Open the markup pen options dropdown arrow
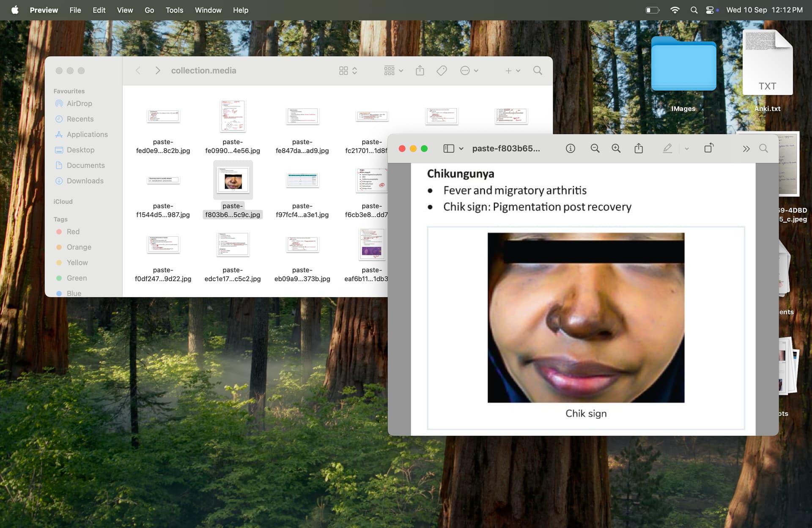Viewport: 812px width, 528px height. coord(687,149)
